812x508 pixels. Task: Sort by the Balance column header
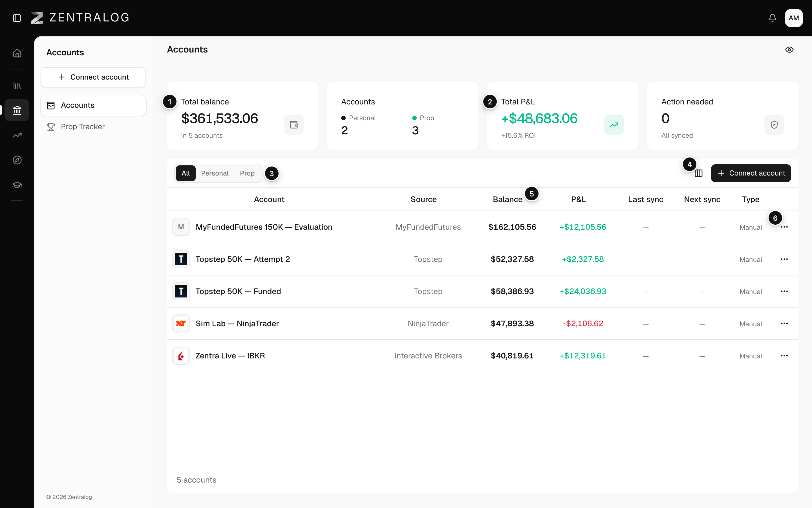(507, 200)
